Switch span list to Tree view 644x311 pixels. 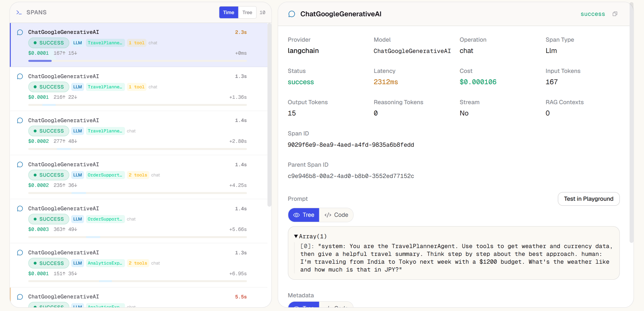tap(247, 13)
